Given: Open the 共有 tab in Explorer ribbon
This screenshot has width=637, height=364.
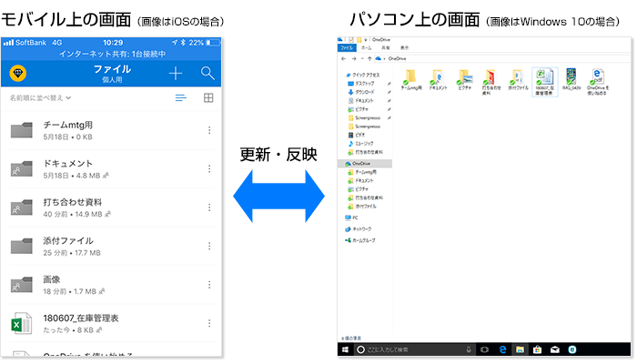Looking at the screenshot, I should (x=386, y=48).
